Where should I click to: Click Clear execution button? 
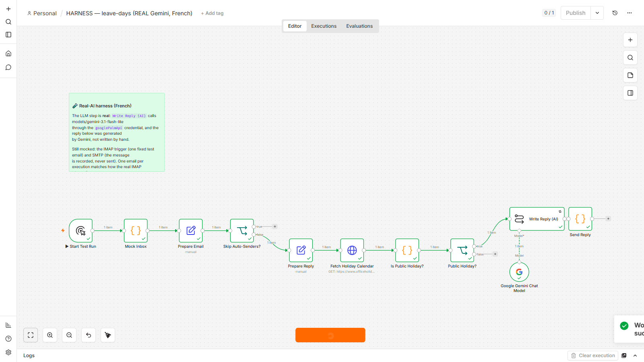[593, 356]
